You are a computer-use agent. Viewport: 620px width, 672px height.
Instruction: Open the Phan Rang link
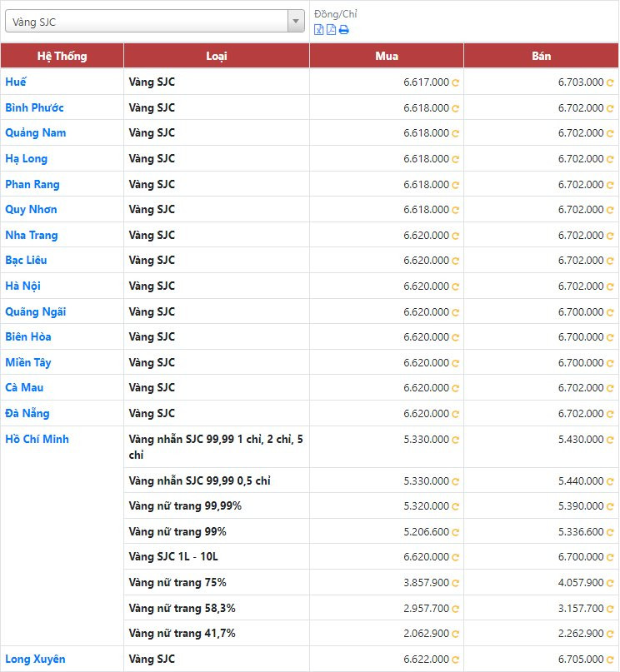click(32, 184)
